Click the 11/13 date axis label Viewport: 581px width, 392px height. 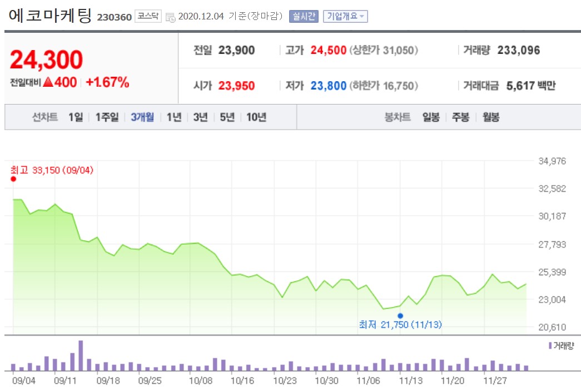[410, 380]
